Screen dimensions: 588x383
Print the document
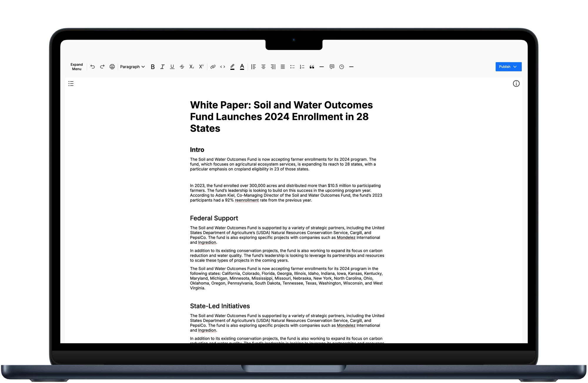(x=112, y=67)
